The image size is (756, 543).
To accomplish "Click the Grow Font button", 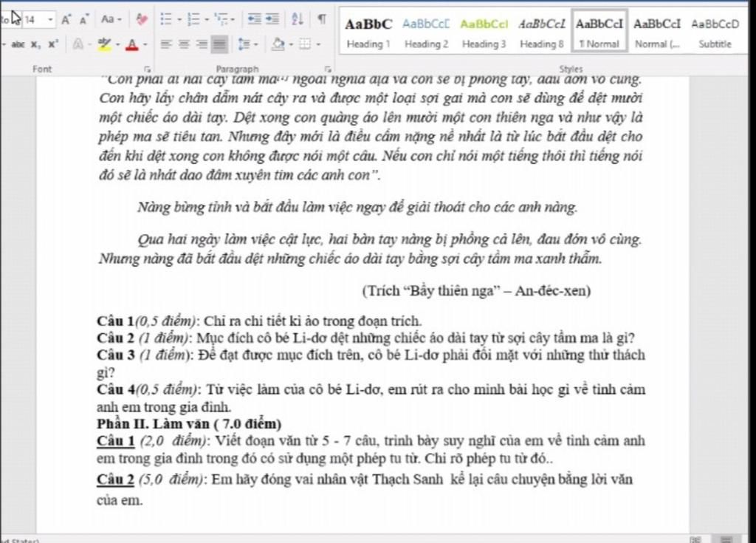I will 66,19.
